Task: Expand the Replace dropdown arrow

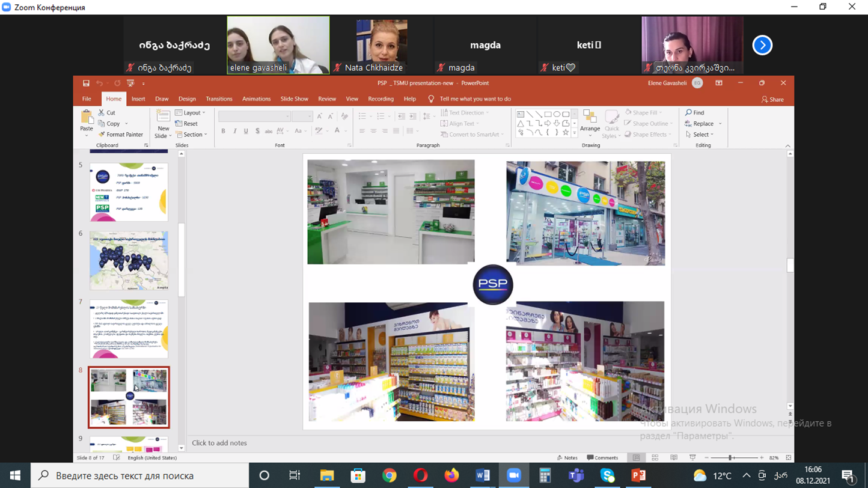Action: [720, 124]
